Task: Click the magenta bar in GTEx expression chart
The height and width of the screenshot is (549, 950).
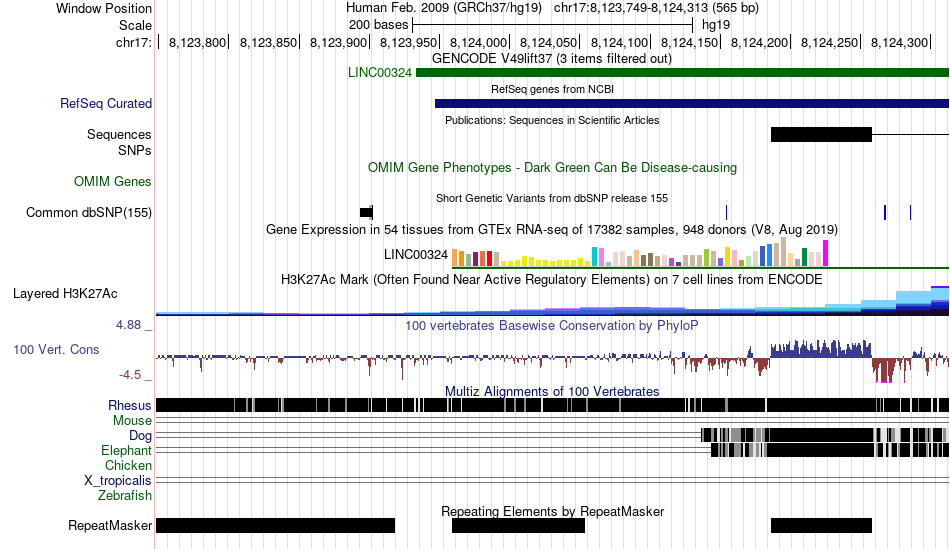Action: (825, 253)
